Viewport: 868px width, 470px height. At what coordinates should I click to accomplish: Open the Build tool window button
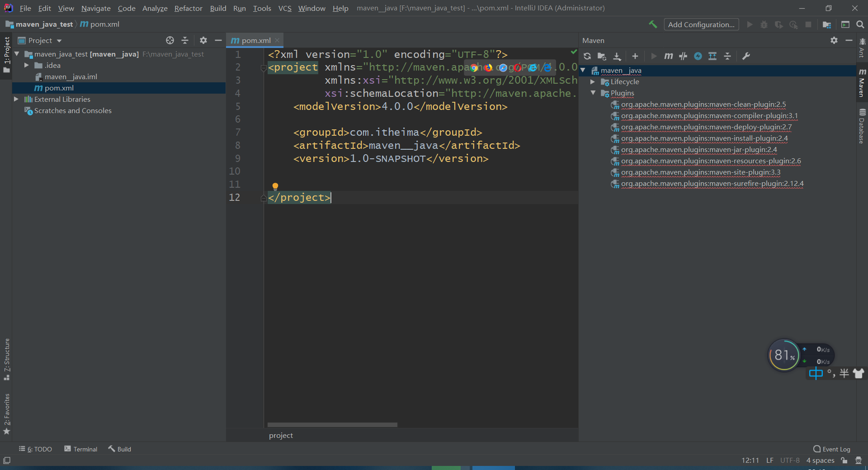tap(120, 449)
